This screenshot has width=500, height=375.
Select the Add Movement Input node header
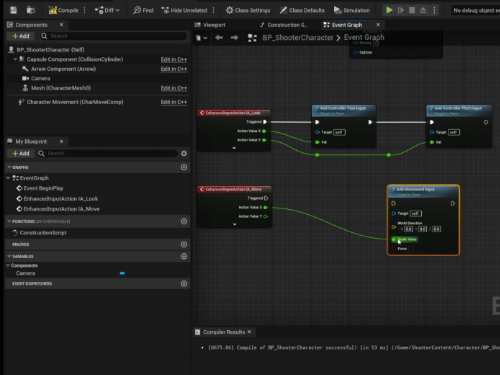pyautogui.click(x=423, y=191)
